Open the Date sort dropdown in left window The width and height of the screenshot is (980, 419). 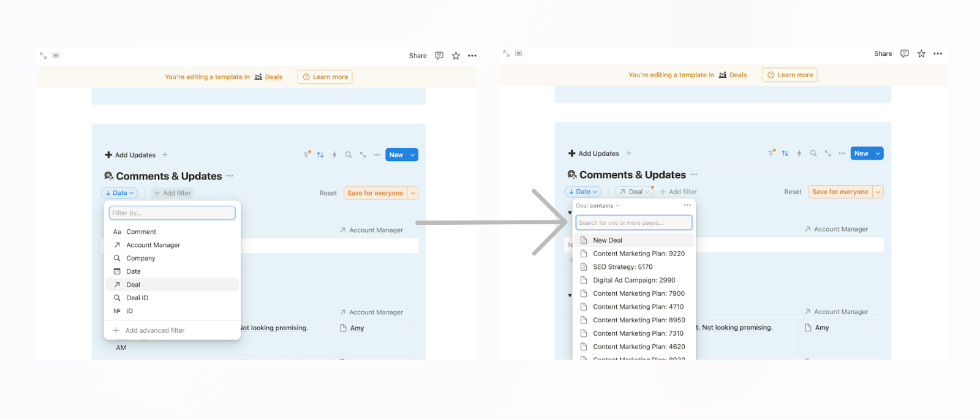tap(119, 193)
